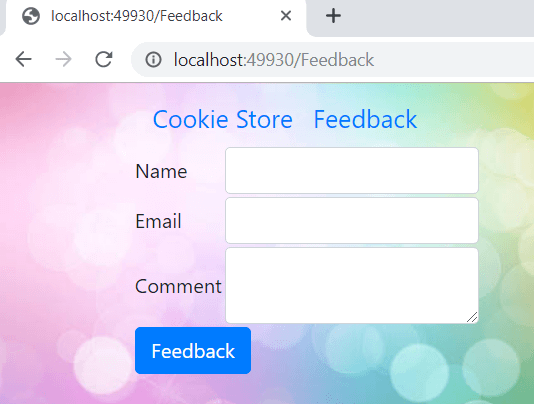This screenshot has width=534, height=404.
Task: Focus the address bar showing localhost:49930/Feedback
Action: (332, 60)
